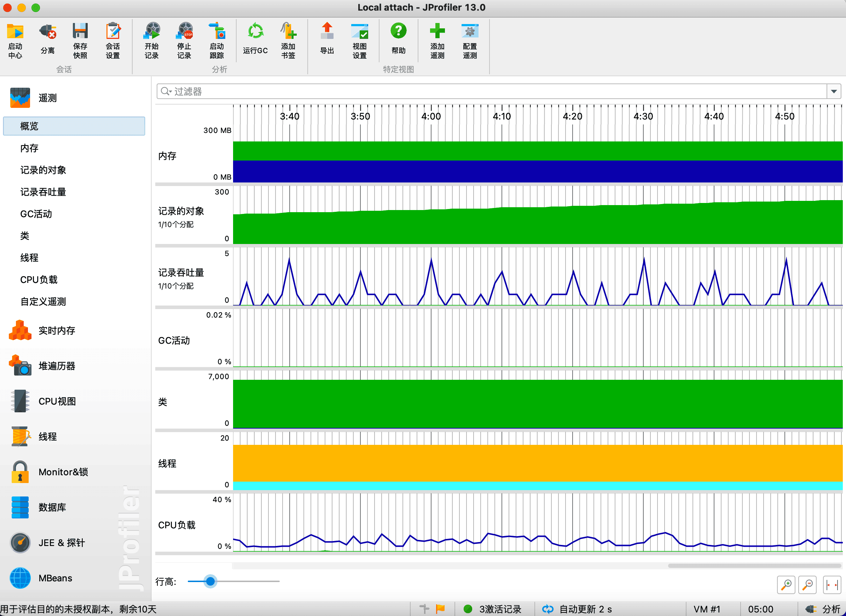Click Start Recording (开始记录) button
The image size is (846, 616).
[x=151, y=31]
